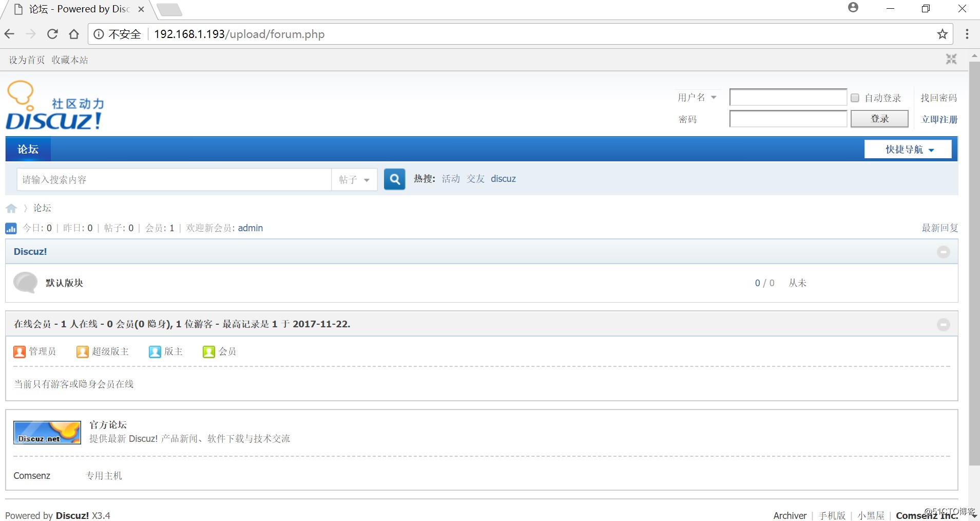Click the 会员 role icon

(x=209, y=352)
